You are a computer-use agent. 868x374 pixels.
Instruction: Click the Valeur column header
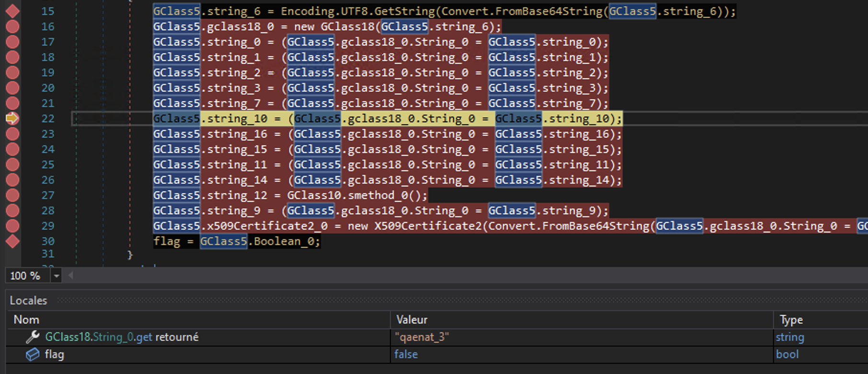411,320
